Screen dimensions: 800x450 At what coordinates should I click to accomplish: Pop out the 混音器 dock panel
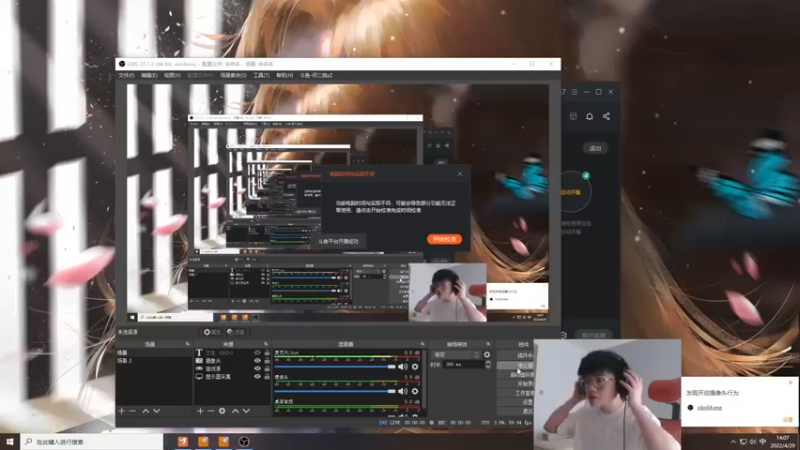click(x=422, y=344)
